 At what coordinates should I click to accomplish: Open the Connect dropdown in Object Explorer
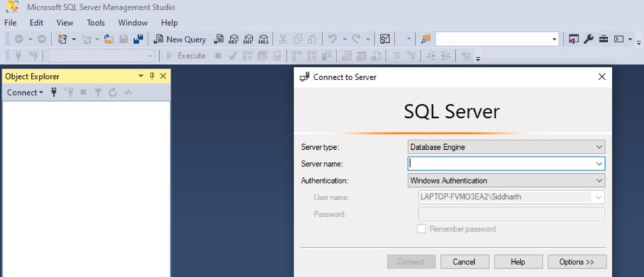pyautogui.click(x=25, y=93)
